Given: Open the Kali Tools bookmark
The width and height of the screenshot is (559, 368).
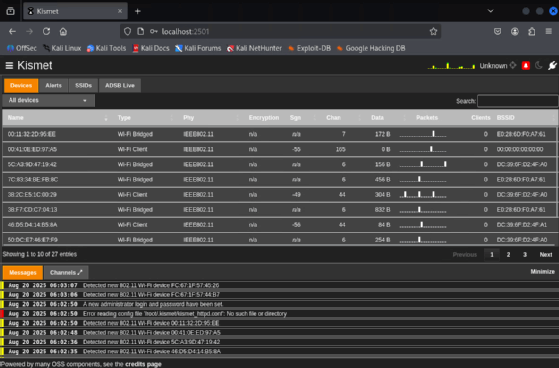Looking at the screenshot, I should point(106,48).
